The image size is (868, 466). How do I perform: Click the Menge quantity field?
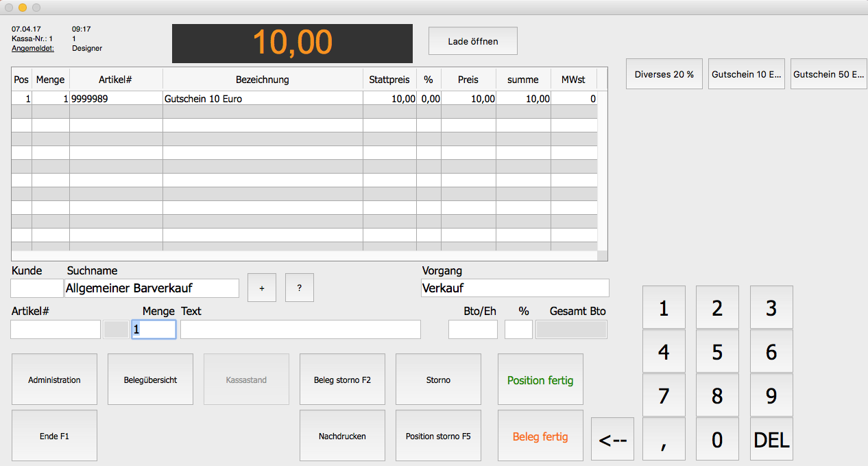coord(154,329)
